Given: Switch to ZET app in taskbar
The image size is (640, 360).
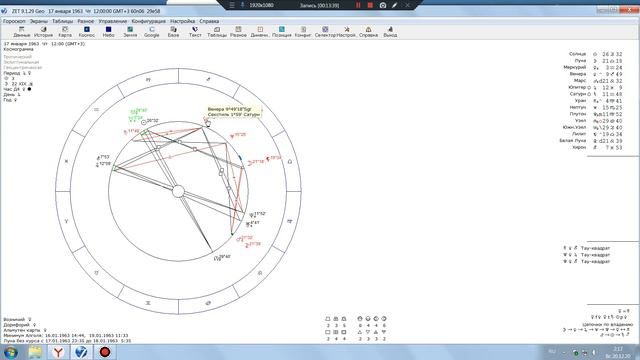Looking at the screenshot, I should click(x=81, y=352).
